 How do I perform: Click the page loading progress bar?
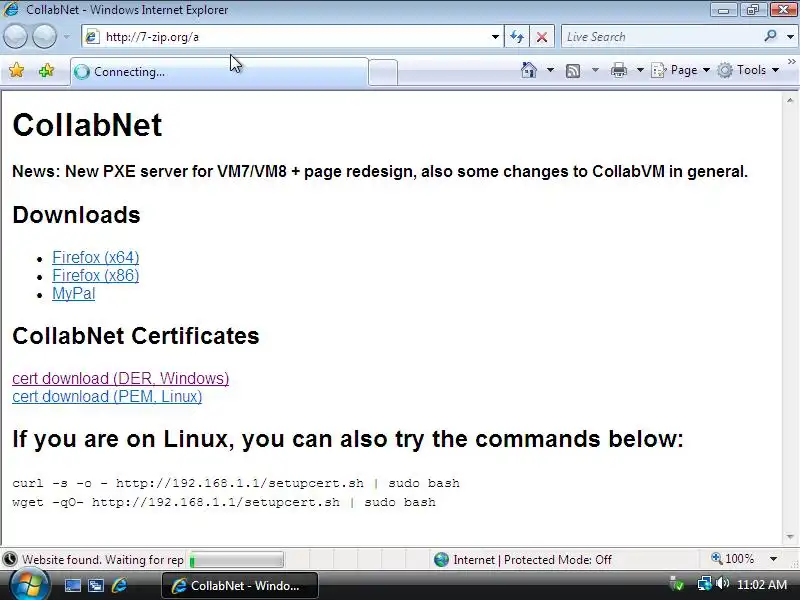[237, 560]
